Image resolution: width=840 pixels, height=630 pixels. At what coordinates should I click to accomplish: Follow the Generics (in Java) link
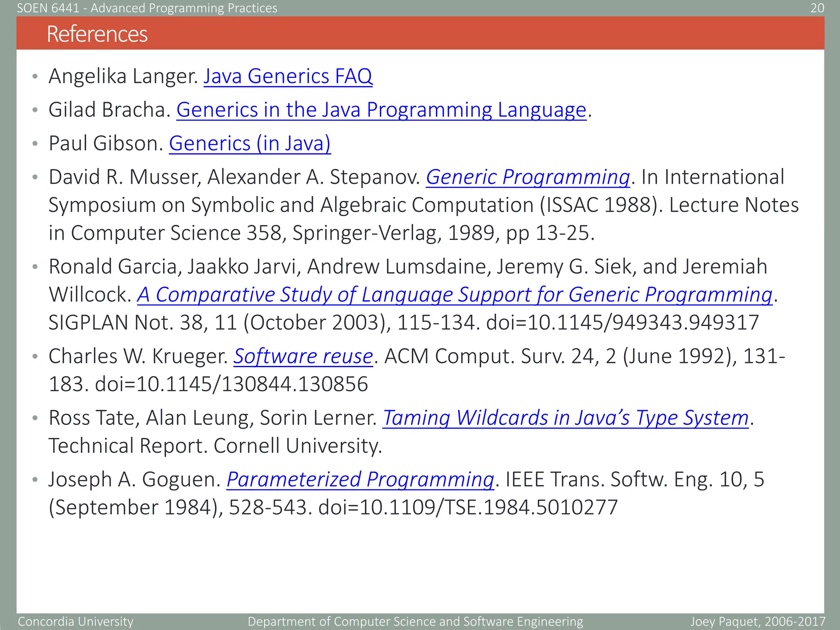pos(250,144)
